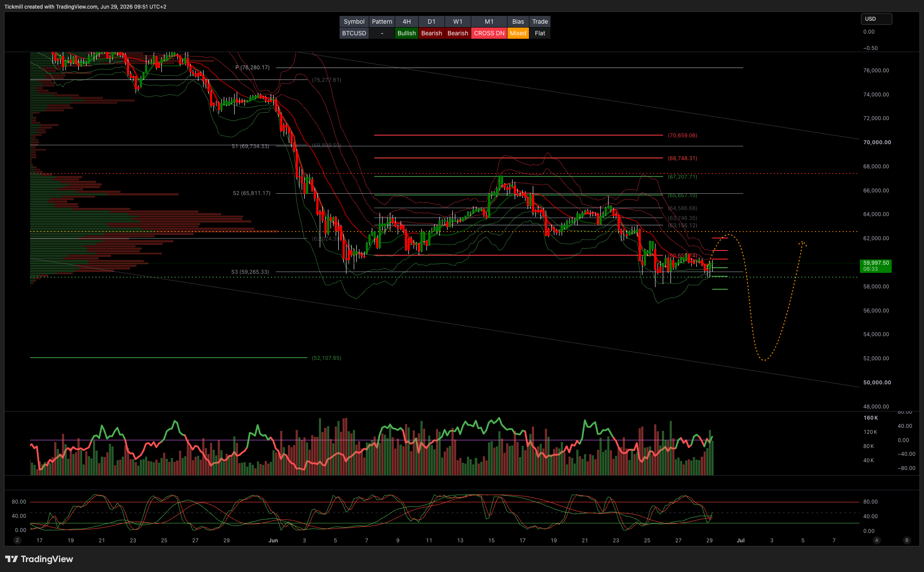Click the current price label 59,997.50
This screenshot has width=924, height=572.
[876, 266]
